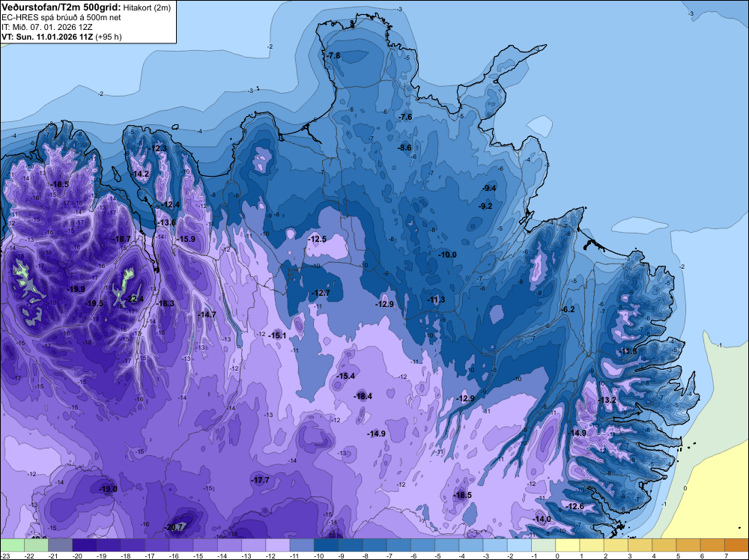Select the deep blue -10 legend swatch
The image size is (749, 560).
[327, 545]
